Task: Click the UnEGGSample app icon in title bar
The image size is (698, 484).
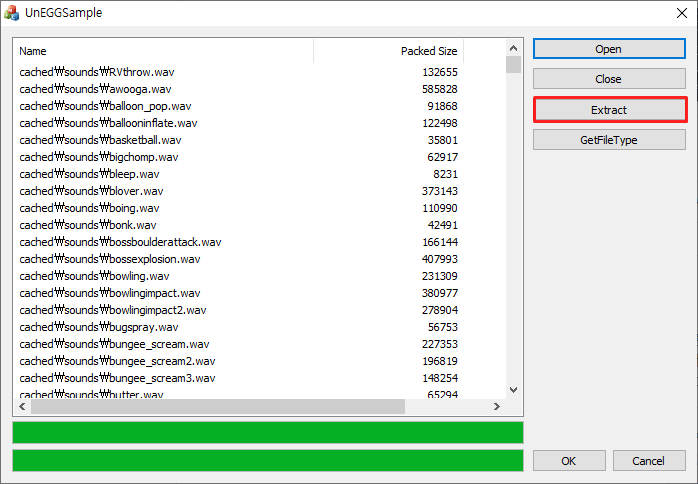Action: [x=12, y=13]
